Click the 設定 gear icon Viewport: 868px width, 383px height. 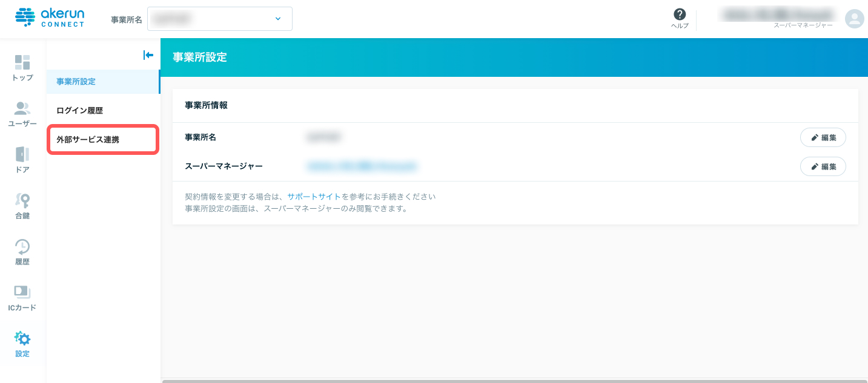click(x=22, y=339)
